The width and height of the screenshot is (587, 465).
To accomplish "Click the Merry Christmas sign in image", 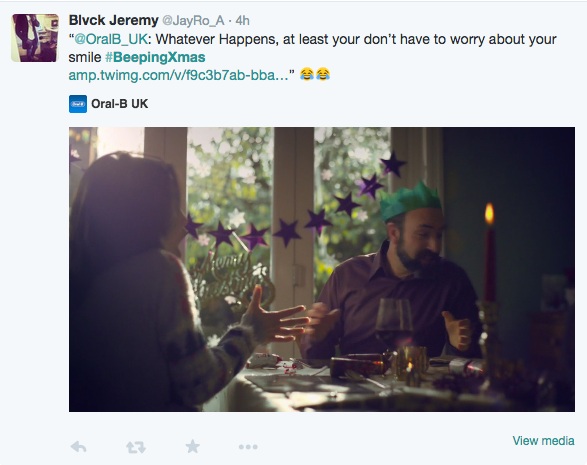I will coord(225,276).
